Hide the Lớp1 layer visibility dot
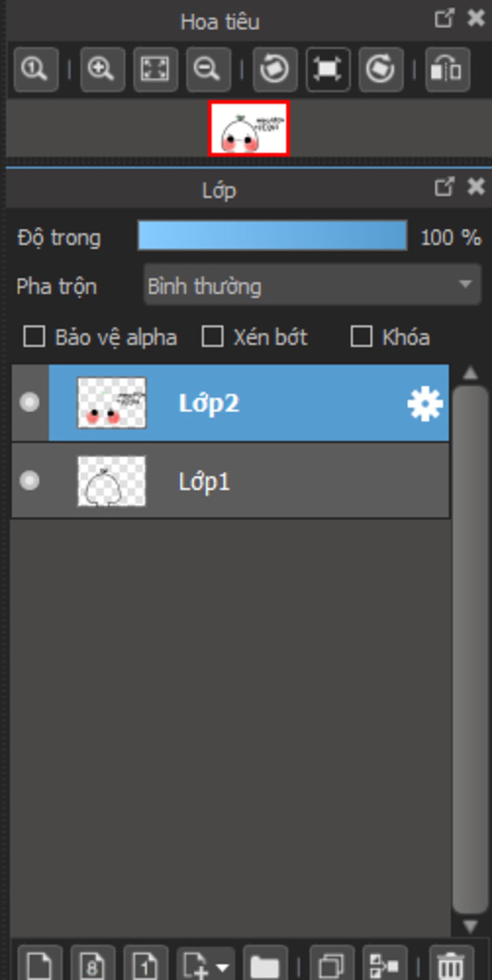This screenshot has height=980, width=492. click(x=30, y=481)
